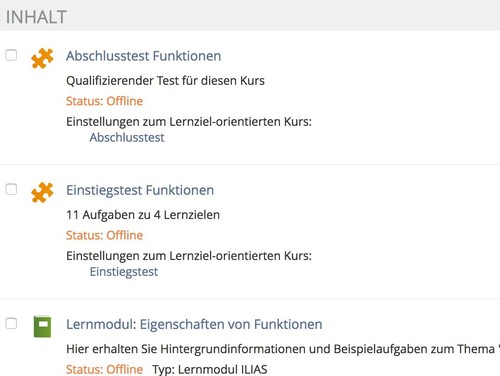Open the Einstiegstest Funktionen test
Screen dimensions: 500x376
(x=140, y=190)
